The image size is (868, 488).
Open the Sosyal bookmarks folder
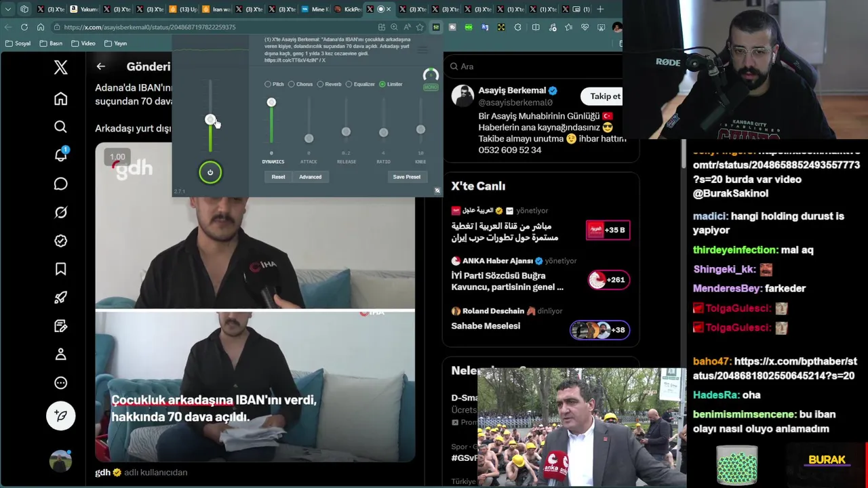coord(18,43)
